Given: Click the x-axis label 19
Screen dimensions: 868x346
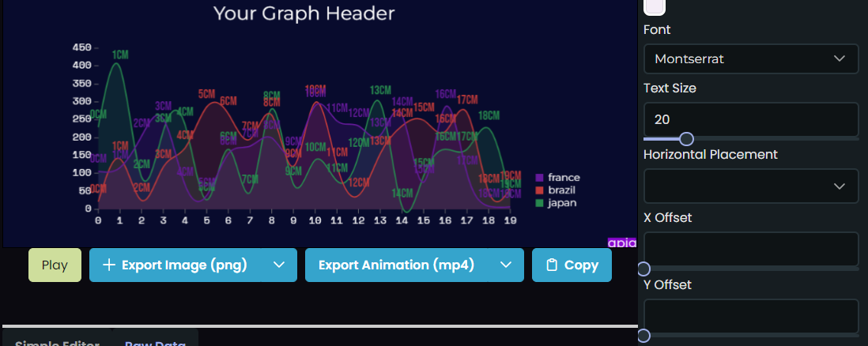Looking at the screenshot, I should (x=511, y=220).
